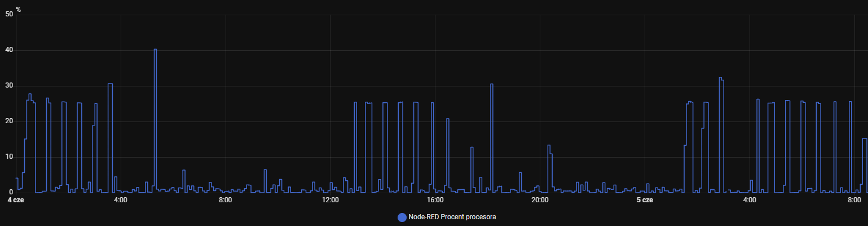Click the 20:00 time axis label

pyautogui.click(x=540, y=200)
